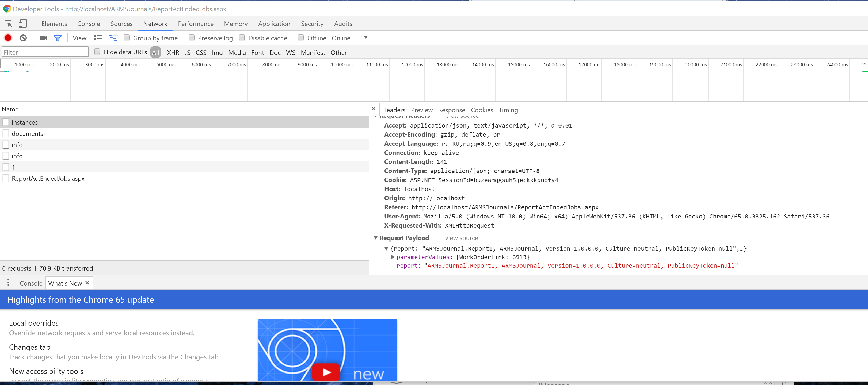Screen dimensions: 868x385
Task: Filter requests by XHR type
Action: pos(173,52)
